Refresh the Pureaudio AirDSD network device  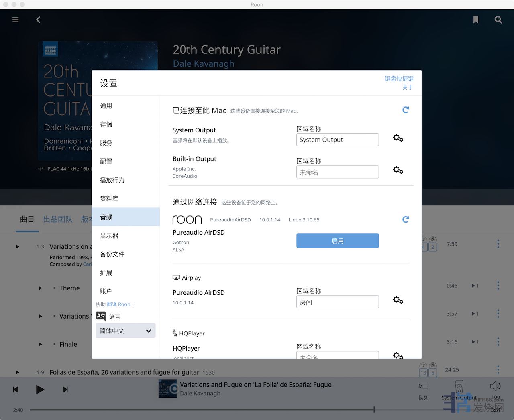pos(406,219)
